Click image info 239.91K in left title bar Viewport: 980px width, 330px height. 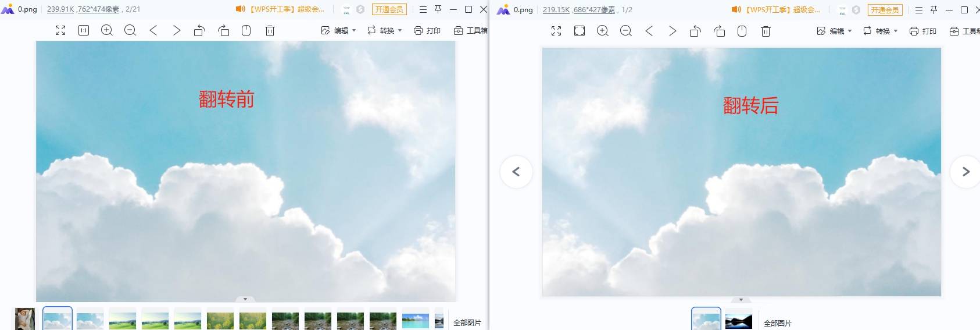click(x=60, y=9)
